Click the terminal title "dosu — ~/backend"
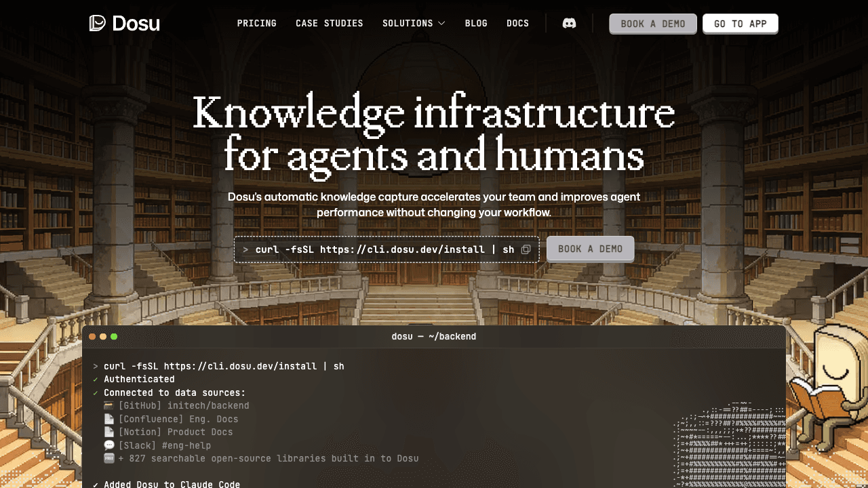This screenshot has height=488, width=868. point(434,336)
